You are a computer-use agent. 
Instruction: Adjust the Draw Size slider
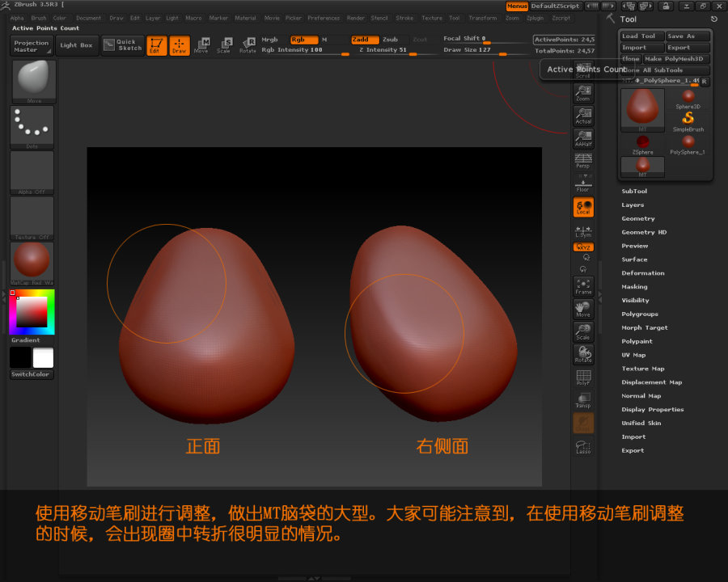(485, 51)
